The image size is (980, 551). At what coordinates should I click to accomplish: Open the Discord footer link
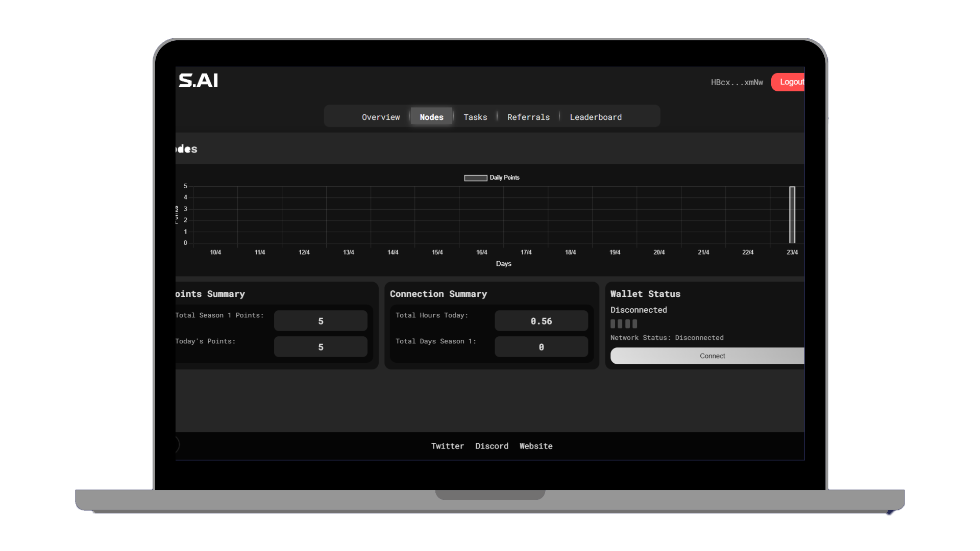coord(492,446)
